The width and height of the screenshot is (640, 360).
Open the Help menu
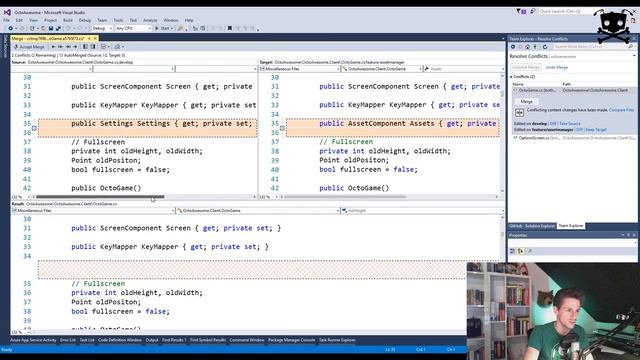tap(189, 20)
